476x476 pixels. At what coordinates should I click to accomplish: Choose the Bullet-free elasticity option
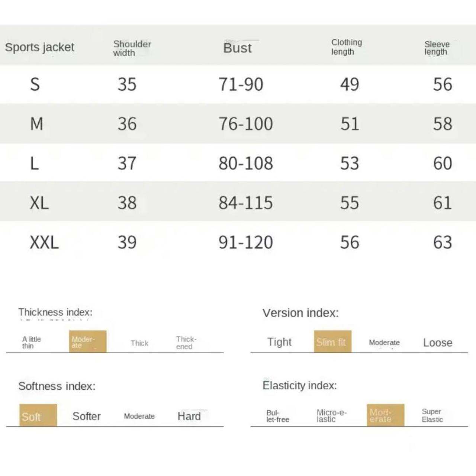tap(277, 416)
